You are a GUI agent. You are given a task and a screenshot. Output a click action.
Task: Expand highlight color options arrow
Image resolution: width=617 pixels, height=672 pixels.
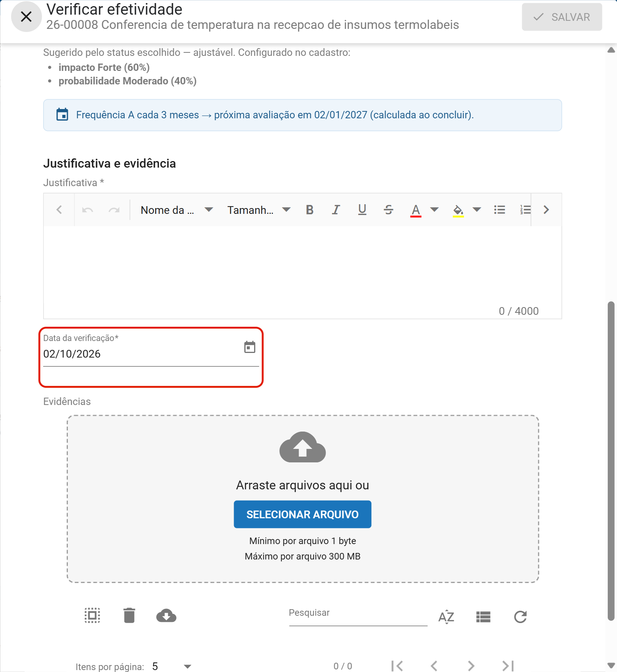(477, 210)
